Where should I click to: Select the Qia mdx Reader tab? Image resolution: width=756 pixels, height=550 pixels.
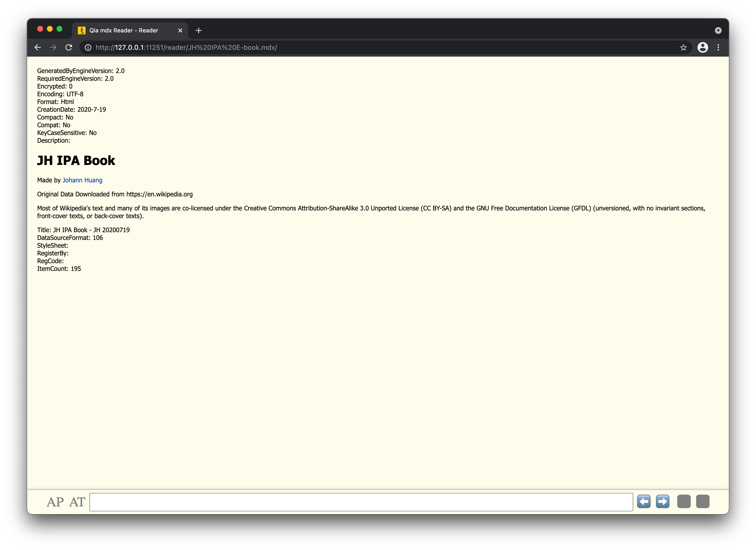130,30
